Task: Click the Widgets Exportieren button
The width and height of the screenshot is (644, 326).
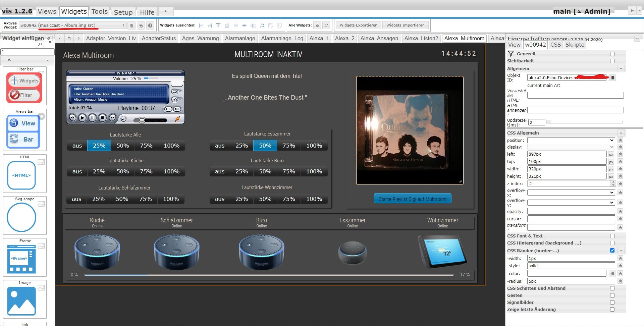Action: coord(358,25)
